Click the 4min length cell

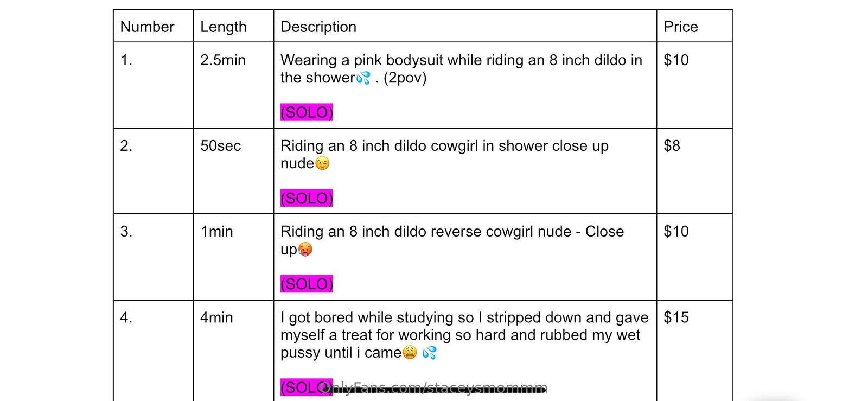click(x=216, y=317)
